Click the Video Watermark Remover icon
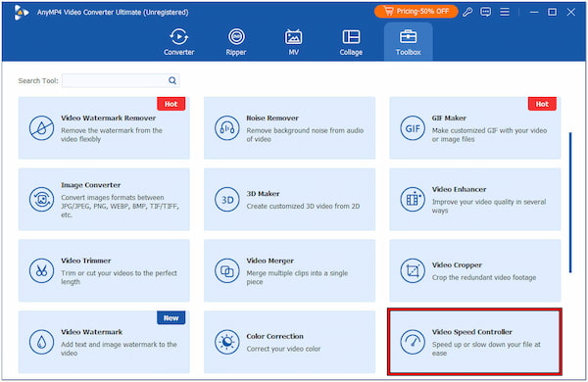The image size is (588, 382). [x=41, y=128]
